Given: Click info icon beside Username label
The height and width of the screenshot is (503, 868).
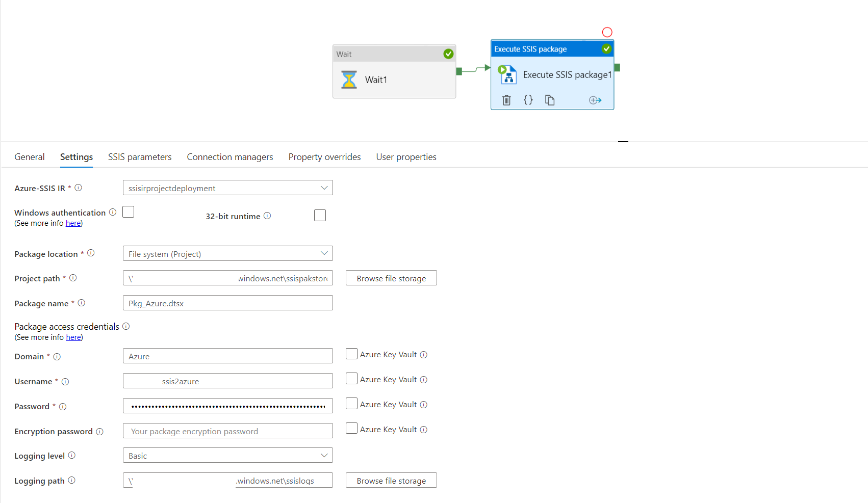Looking at the screenshot, I should tap(65, 382).
